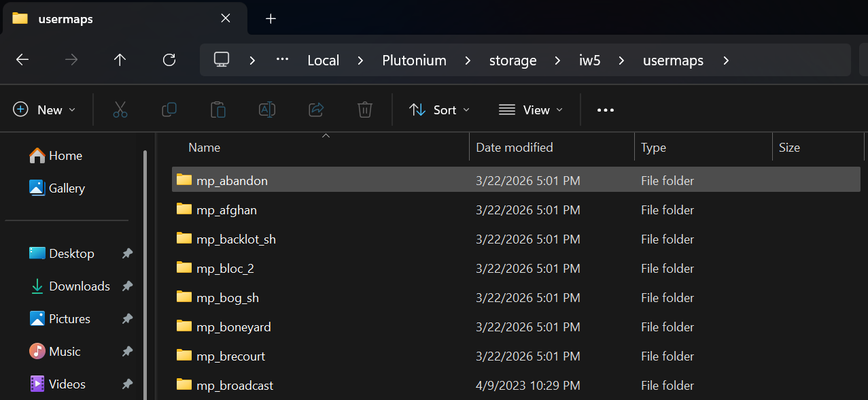Expand chevron after iw5 in path

click(621, 61)
